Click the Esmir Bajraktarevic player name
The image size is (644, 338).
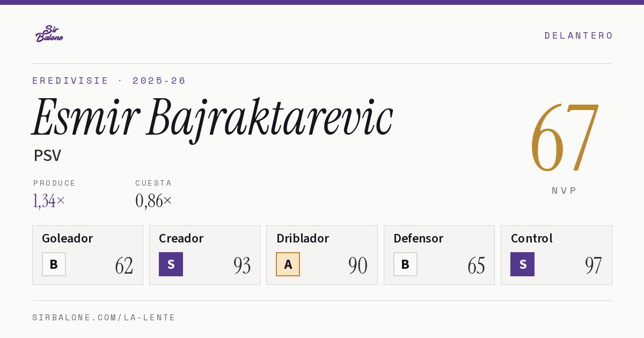213,119
